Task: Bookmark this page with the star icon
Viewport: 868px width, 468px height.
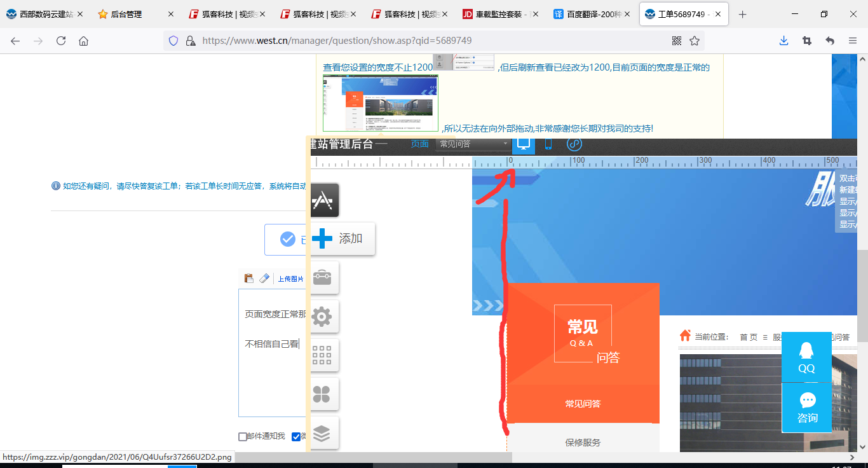Action: tap(695, 41)
